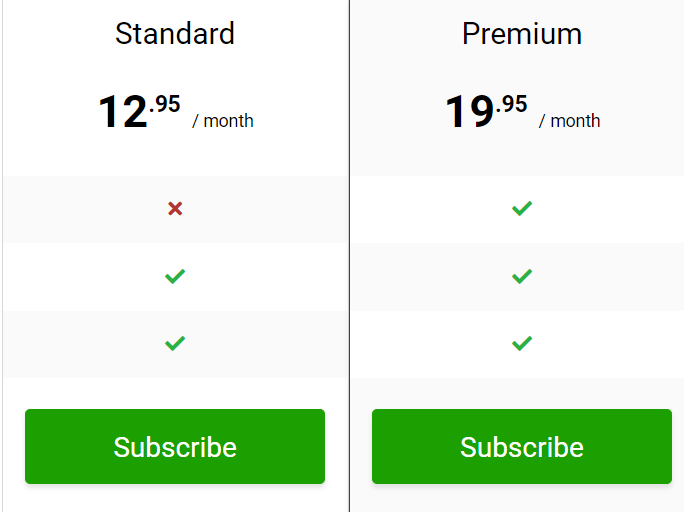Viewport: 684px width, 512px height.
Task: Click the large 12 in Standard price
Action: pos(123,112)
